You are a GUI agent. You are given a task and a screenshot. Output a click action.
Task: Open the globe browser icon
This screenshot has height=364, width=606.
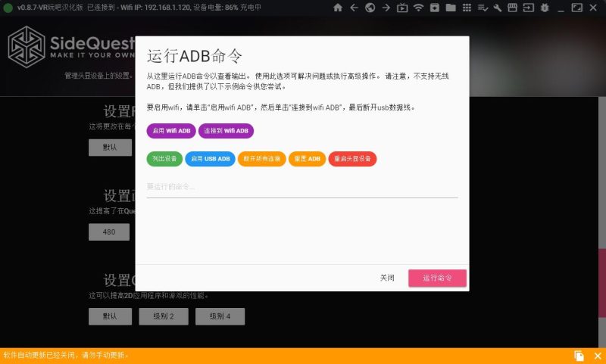(x=370, y=8)
